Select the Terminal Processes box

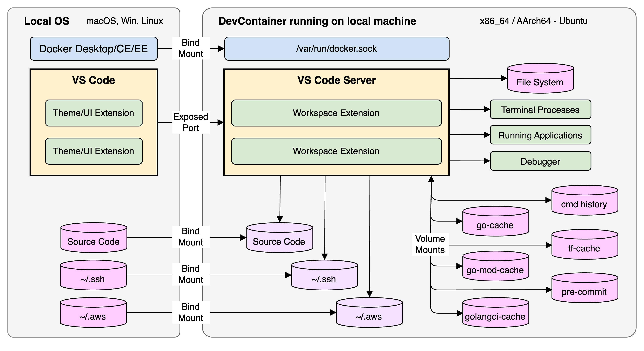[x=540, y=110]
